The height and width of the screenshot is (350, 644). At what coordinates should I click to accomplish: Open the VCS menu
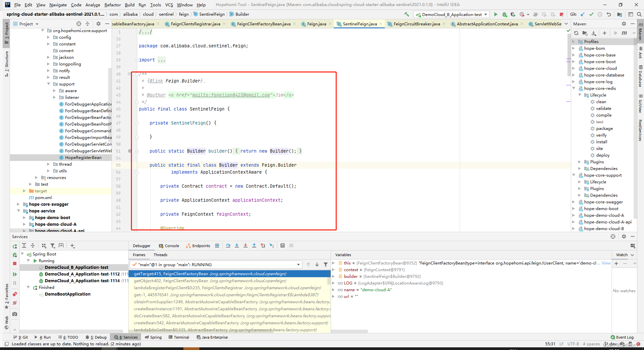(x=169, y=5)
